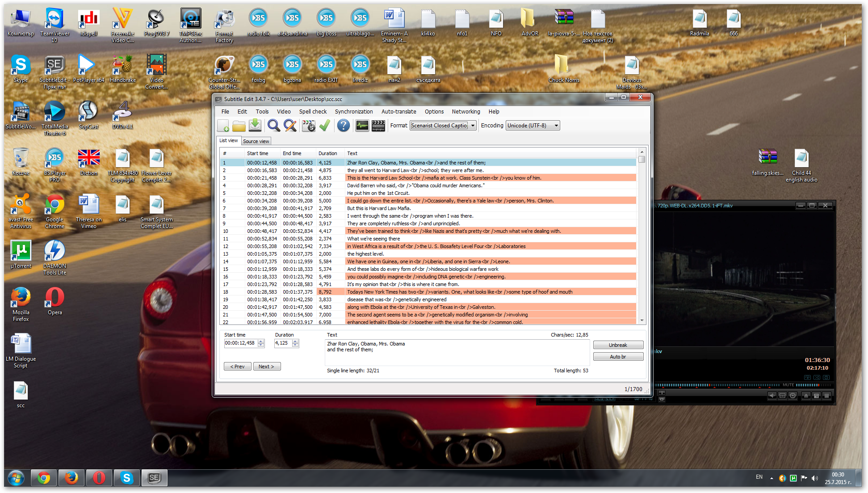Run spell check via green checkmark
The height and width of the screenshot is (493, 868).
pyautogui.click(x=325, y=126)
